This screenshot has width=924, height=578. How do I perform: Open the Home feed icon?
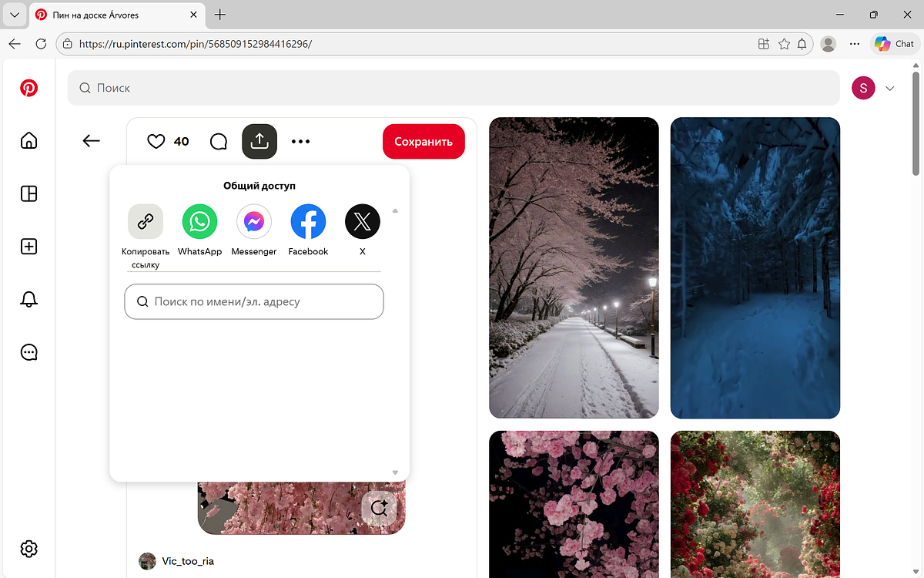(x=28, y=140)
